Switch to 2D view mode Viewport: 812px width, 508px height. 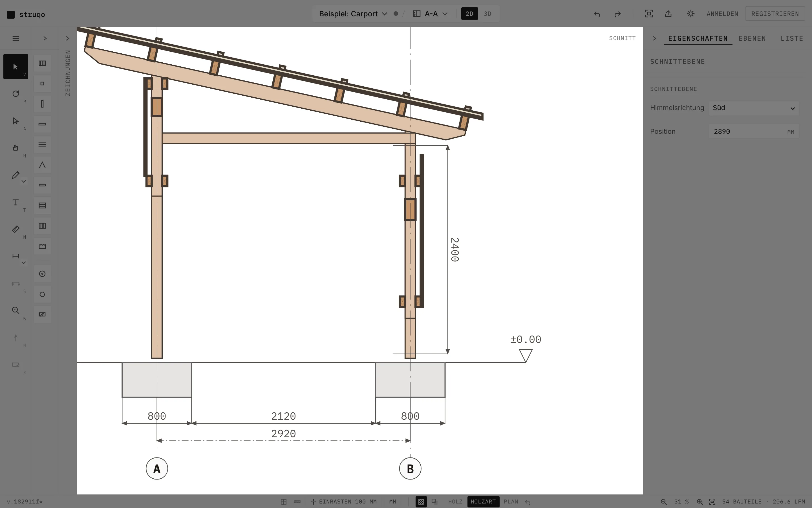(x=469, y=14)
